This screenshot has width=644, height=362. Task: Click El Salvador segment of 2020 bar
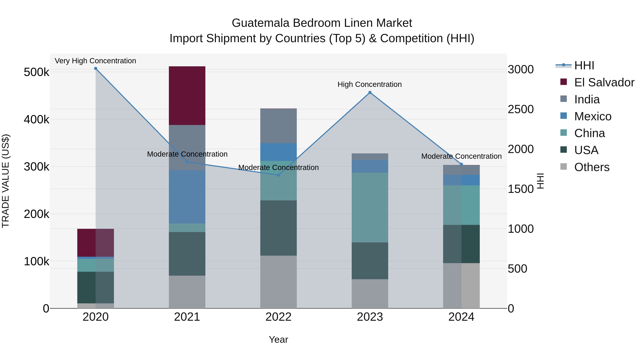(x=96, y=243)
